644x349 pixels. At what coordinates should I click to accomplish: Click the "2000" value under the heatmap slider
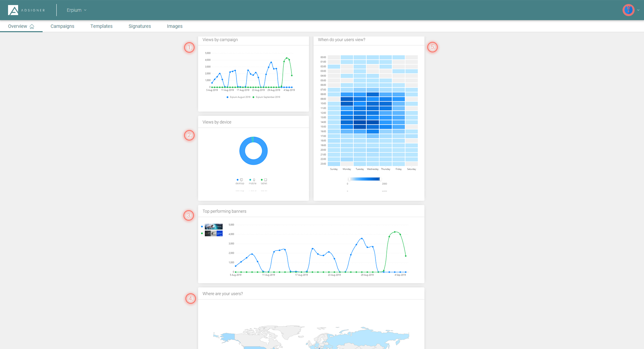(384, 184)
